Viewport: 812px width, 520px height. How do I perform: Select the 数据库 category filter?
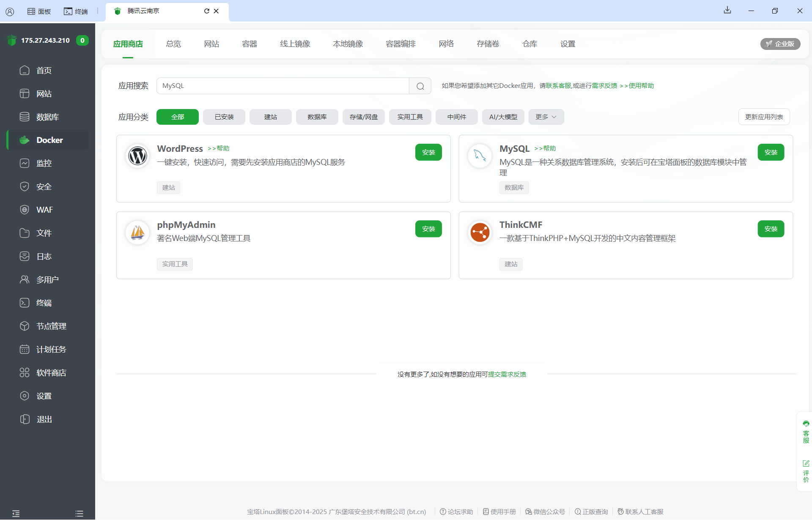click(317, 117)
